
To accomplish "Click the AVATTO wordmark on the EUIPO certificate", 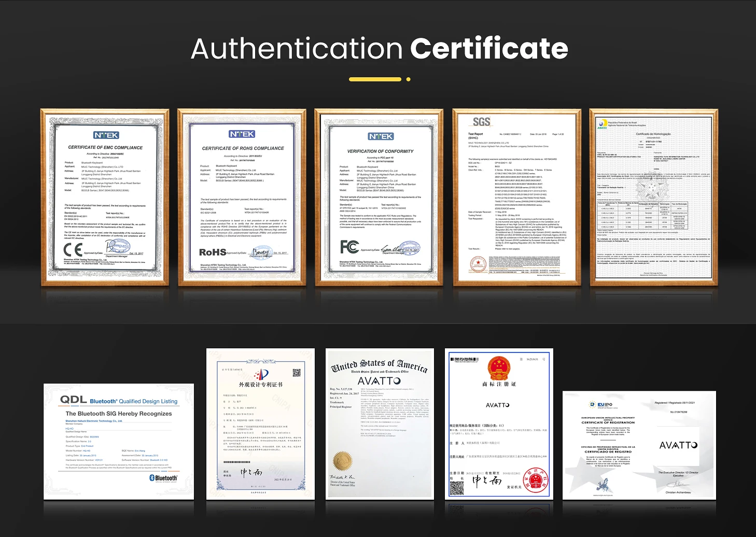I will pyautogui.click(x=678, y=445).
